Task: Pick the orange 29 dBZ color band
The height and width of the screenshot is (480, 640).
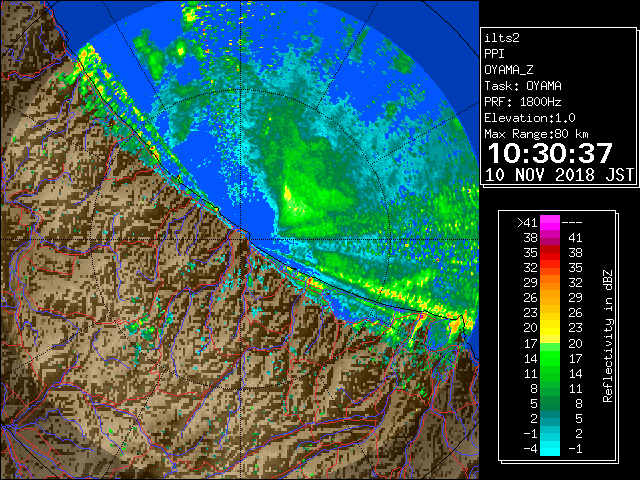Action: click(x=550, y=283)
